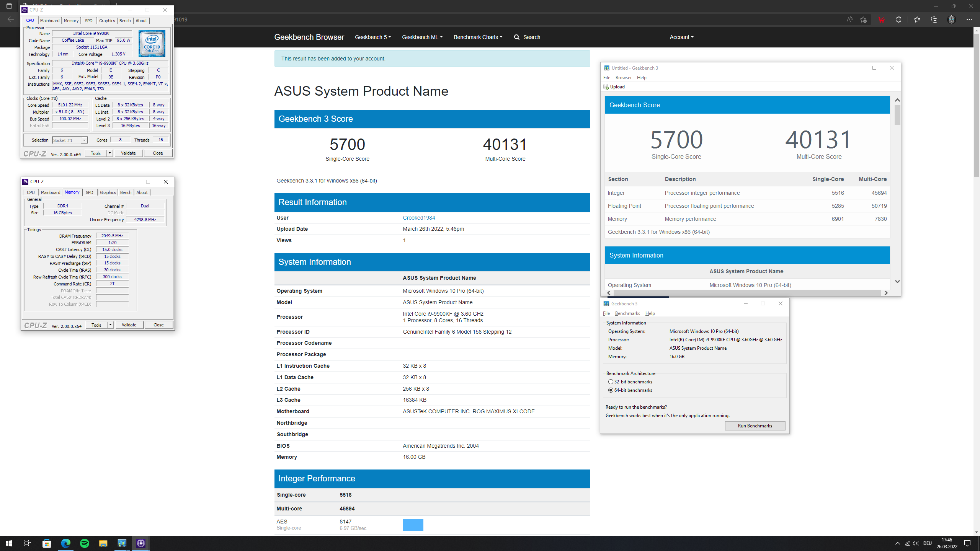Click Run Benchmarks button
The height and width of the screenshot is (551, 980).
[x=755, y=426]
